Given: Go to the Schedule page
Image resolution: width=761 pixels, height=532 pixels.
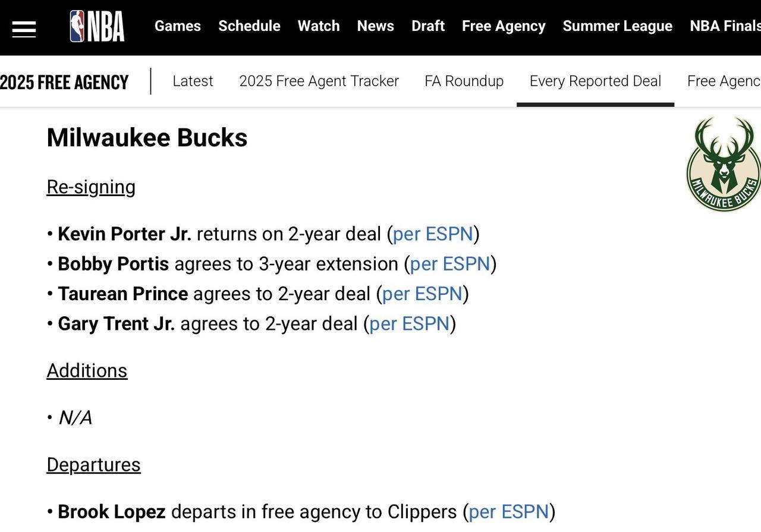Looking at the screenshot, I should pyautogui.click(x=249, y=26).
